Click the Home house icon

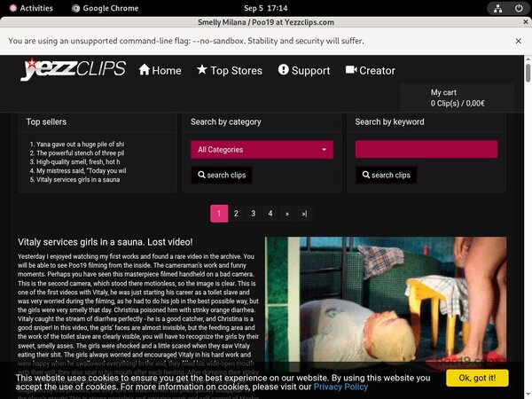145,70
